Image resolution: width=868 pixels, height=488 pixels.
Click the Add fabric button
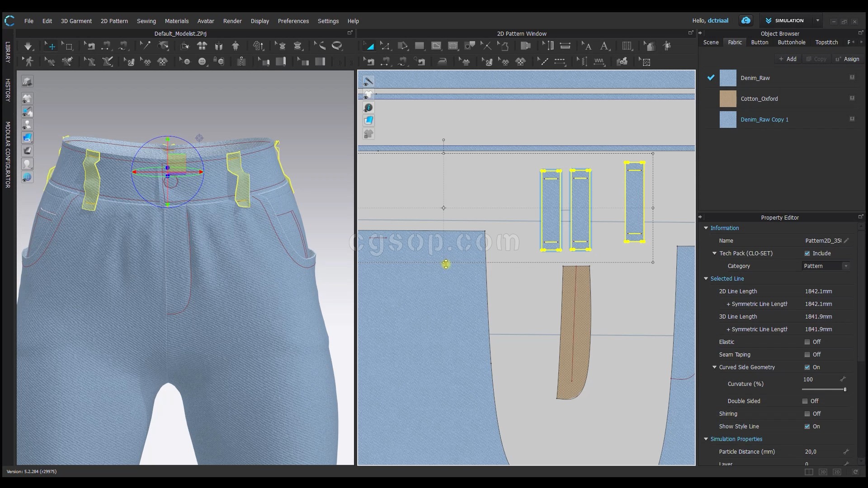[x=788, y=59]
